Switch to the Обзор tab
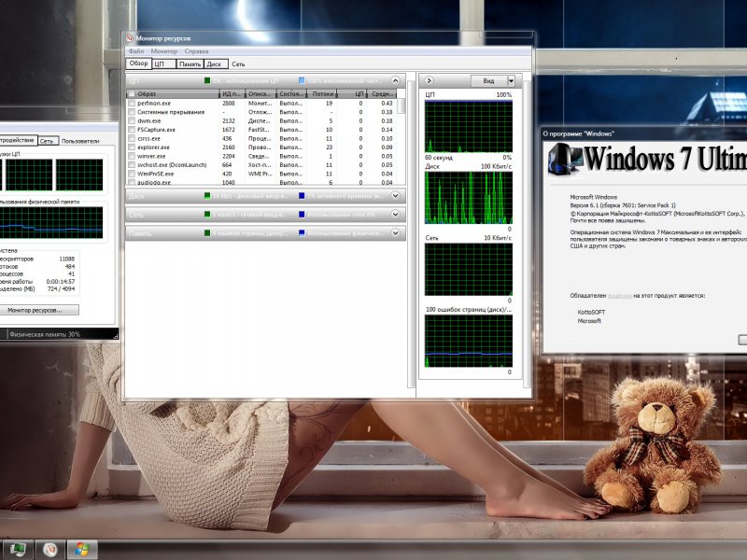Image resolution: width=747 pixels, height=560 pixels. click(138, 63)
